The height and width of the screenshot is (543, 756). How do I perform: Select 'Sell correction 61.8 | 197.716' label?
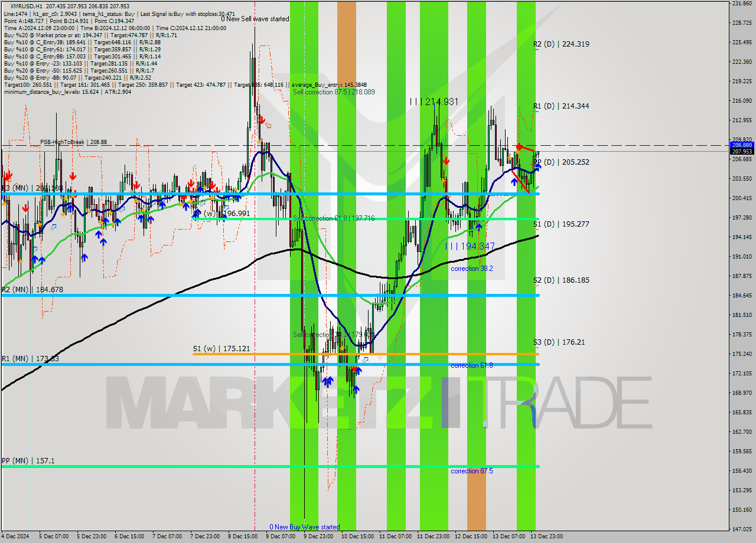[334, 219]
